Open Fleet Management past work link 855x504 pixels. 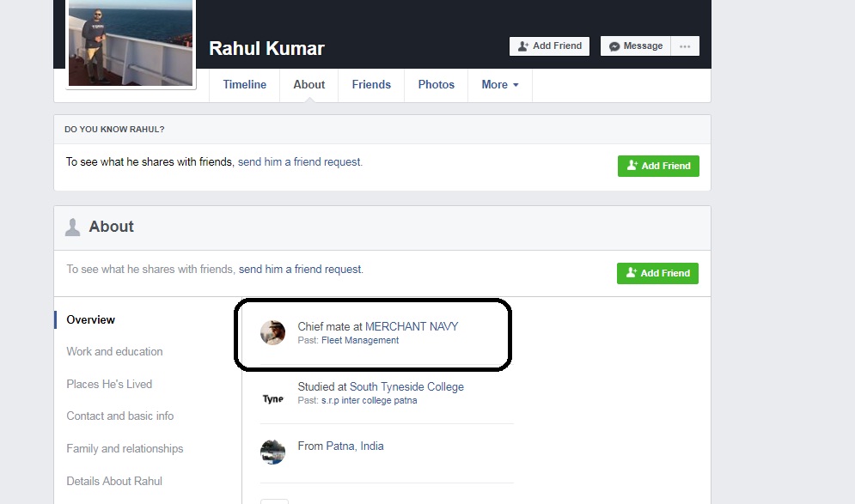[x=360, y=340]
